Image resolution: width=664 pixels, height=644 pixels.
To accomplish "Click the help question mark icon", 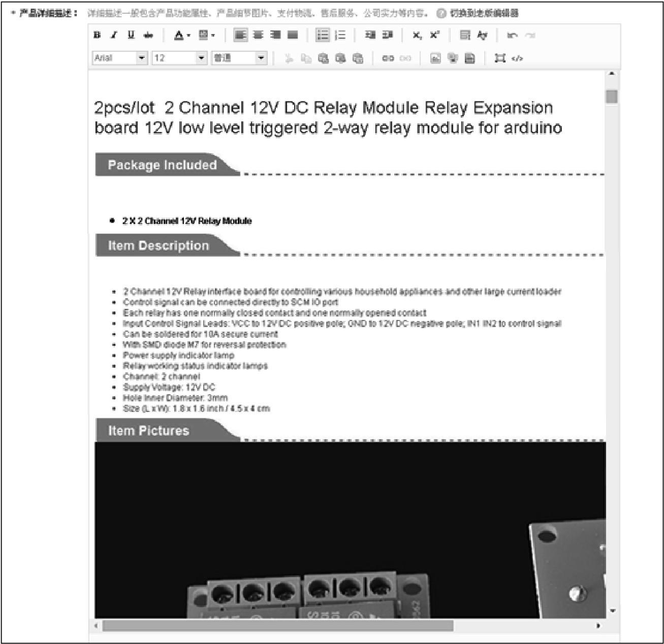I will click(x=441, y=14).
